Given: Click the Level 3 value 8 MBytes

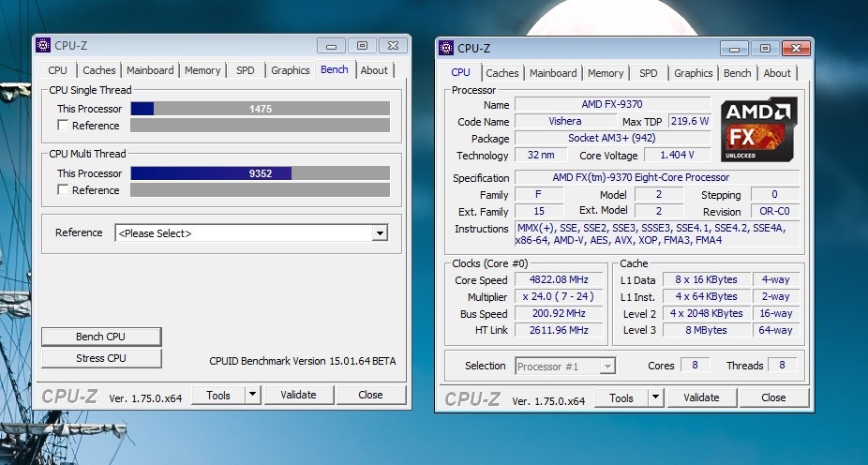Looking at the screenshot, I should click(x=707, y=330).
